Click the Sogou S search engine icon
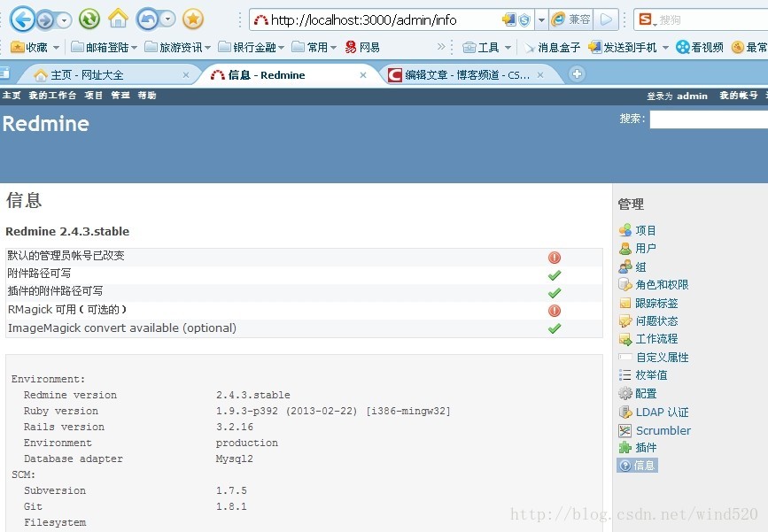This screenshot has width=768, height=532. [x=646, y=19]
